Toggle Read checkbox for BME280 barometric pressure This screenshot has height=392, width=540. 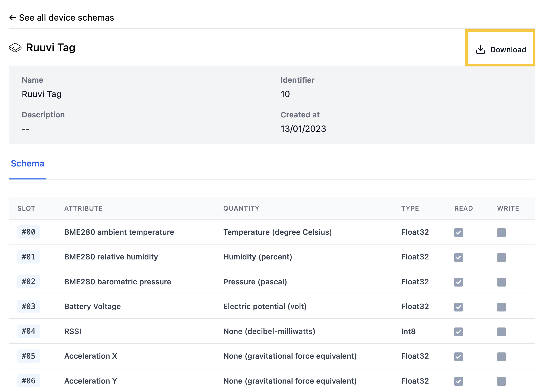click(459, 282)
